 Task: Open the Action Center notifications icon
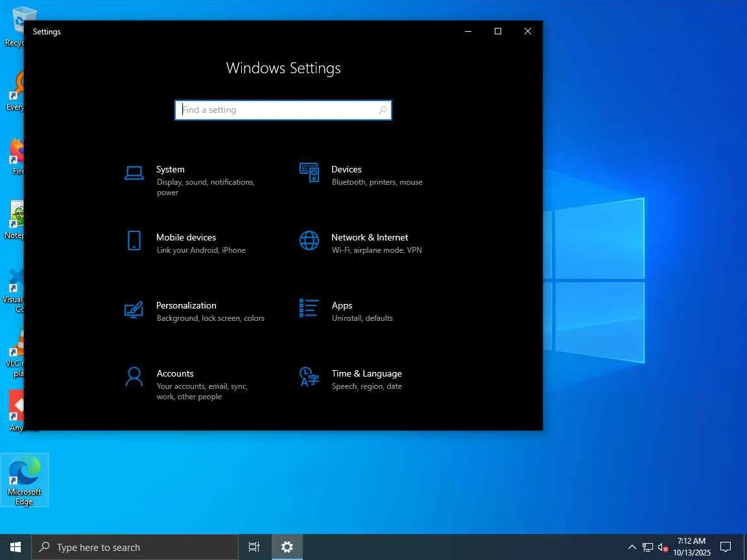tap(726, 547)
